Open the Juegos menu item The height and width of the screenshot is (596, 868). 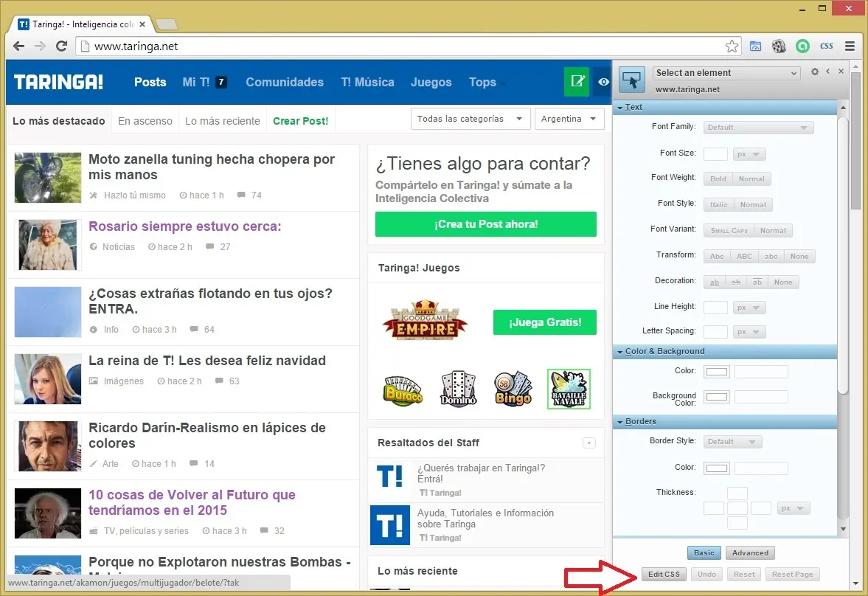point(431,82)
